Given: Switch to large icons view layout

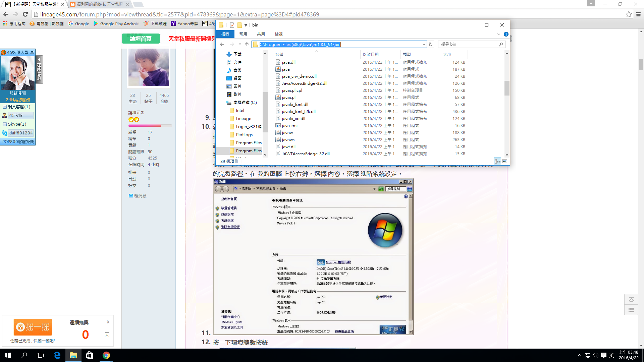Looking at the screenshot, I should [505, 162].
